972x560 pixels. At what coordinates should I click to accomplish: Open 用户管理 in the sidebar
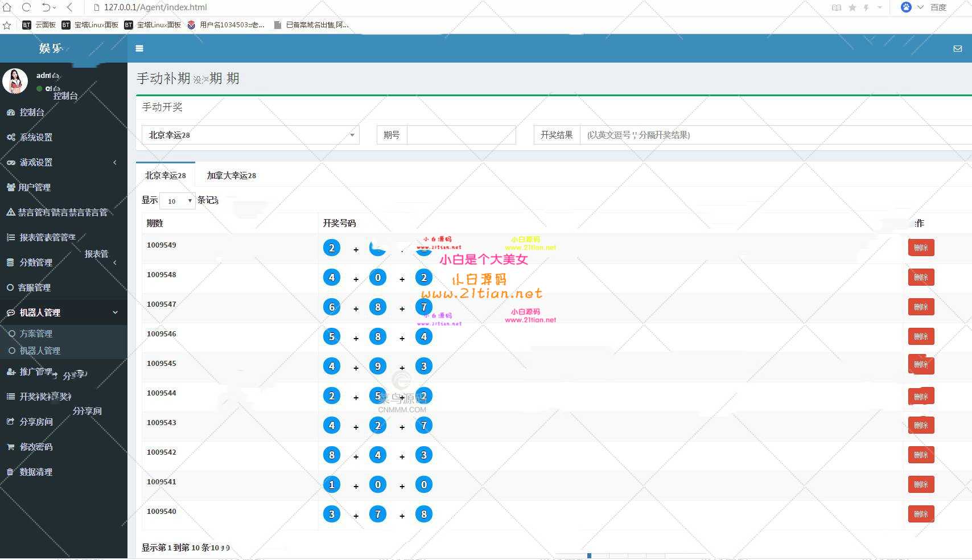(x=34, y=187)
